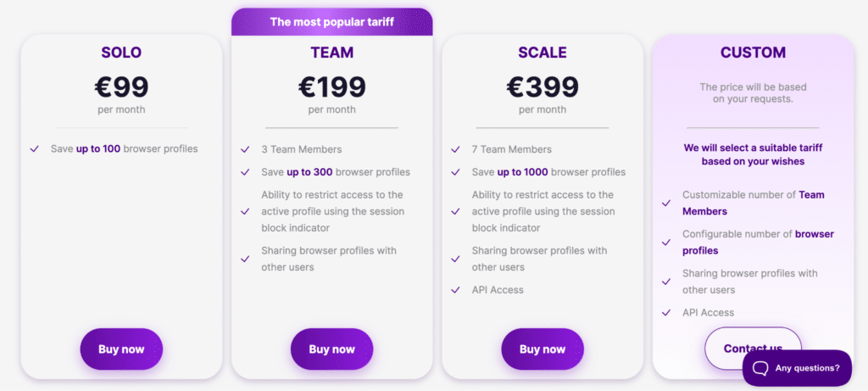Click checkmark beside CUSTOM plan API Access

tap(666, 313)
